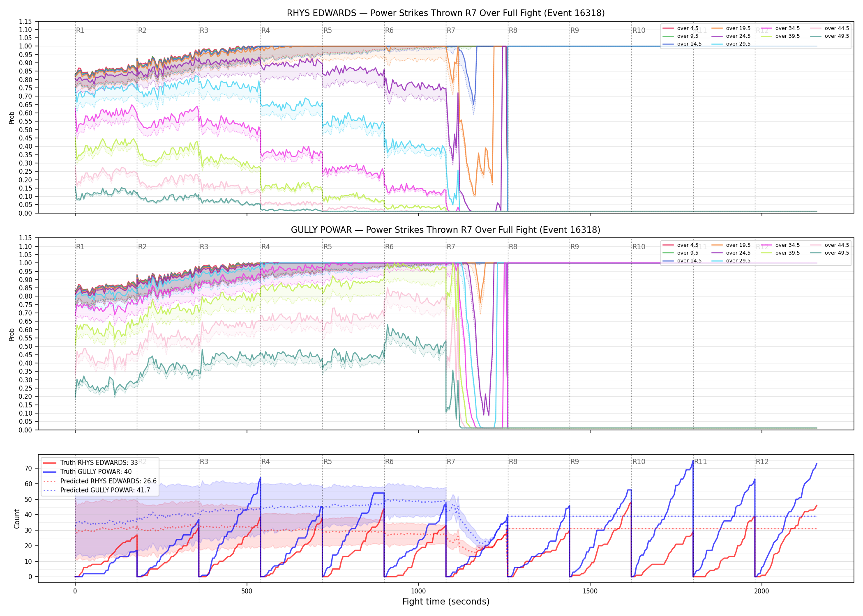Select the R3 round label in the Count chart

[204, 462]
